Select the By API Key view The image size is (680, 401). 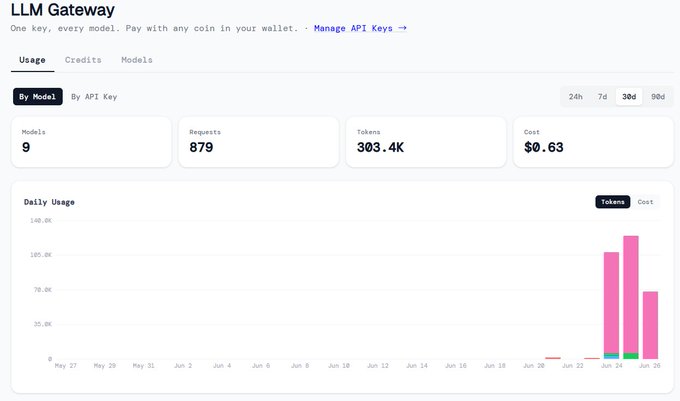click(94, 97)
